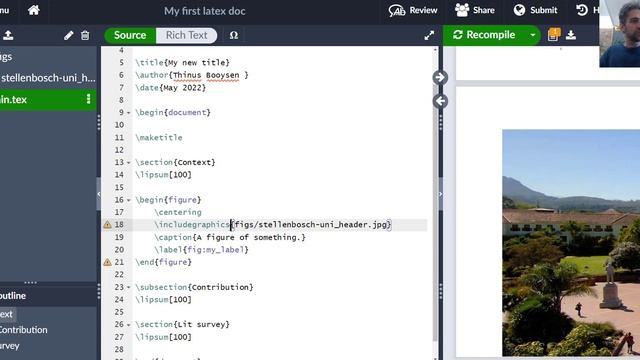640x360 pixels.
Task: Click the editor vertical scrollbar
Action: click(x=435, y=196)
